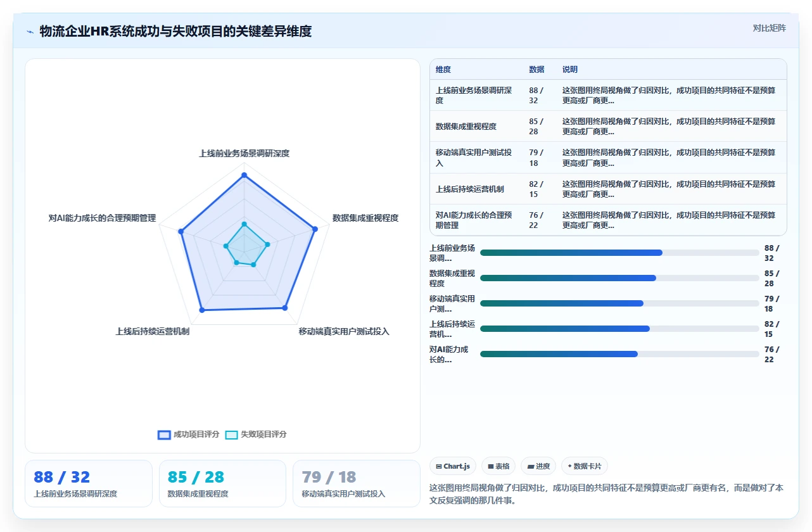Open the 85 / 28 data card
Screen dimensions: 812x532
[x=222, y=483]
